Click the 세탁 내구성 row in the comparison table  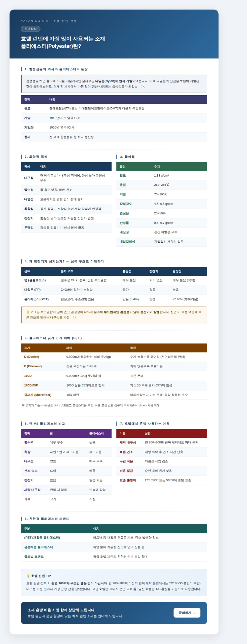[32, 490]
